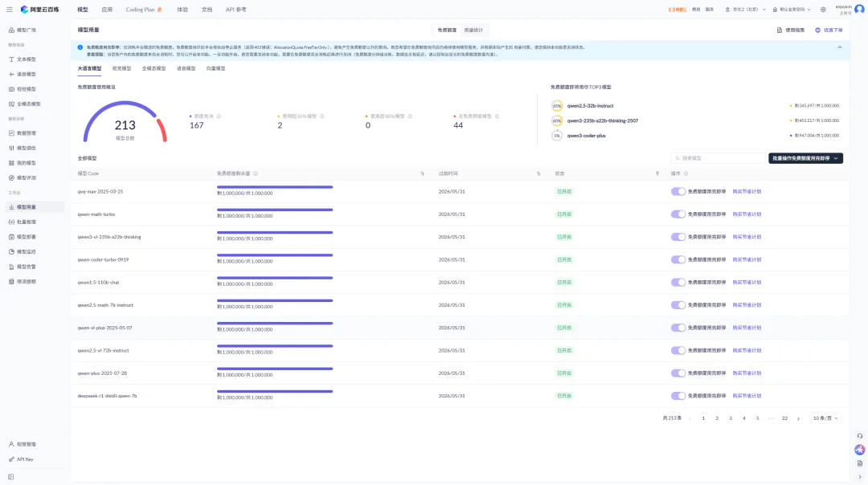Image resolution: width=868 pixels, height=485 pixels.
Task: Click the 213 model total gauge
Action: [125, 122]
